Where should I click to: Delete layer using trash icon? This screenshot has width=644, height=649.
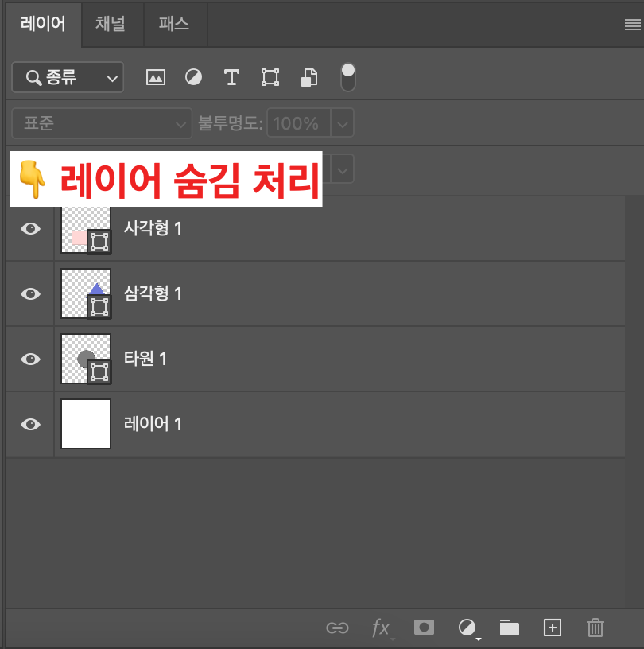tap(595, 628)
